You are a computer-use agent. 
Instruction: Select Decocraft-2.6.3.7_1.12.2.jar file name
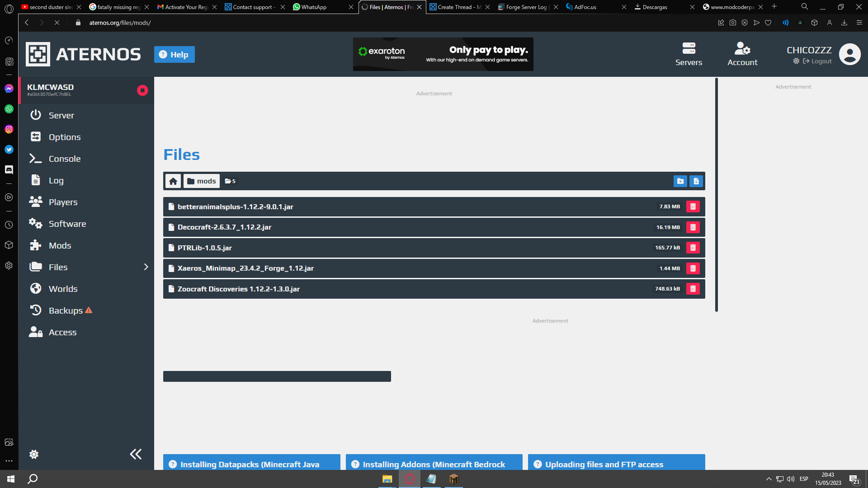tap(224, 227)
